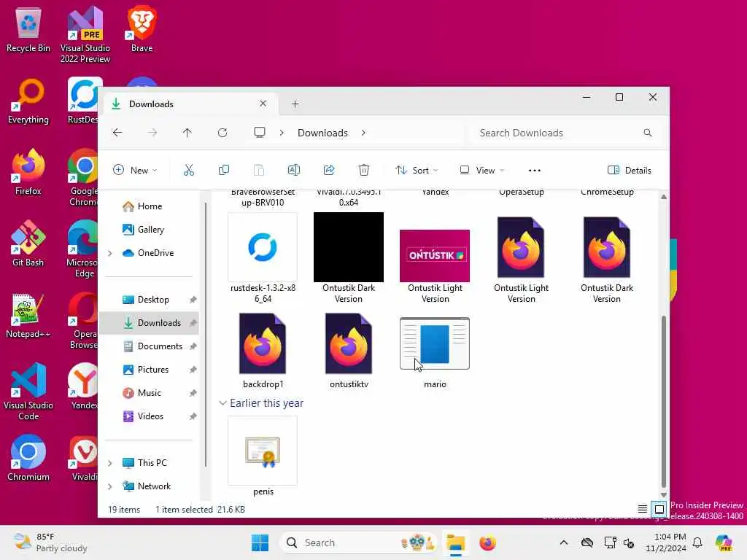The image size is (747, 560).
Task: Click the Delete trash can icon
Action: click(364, 170)
